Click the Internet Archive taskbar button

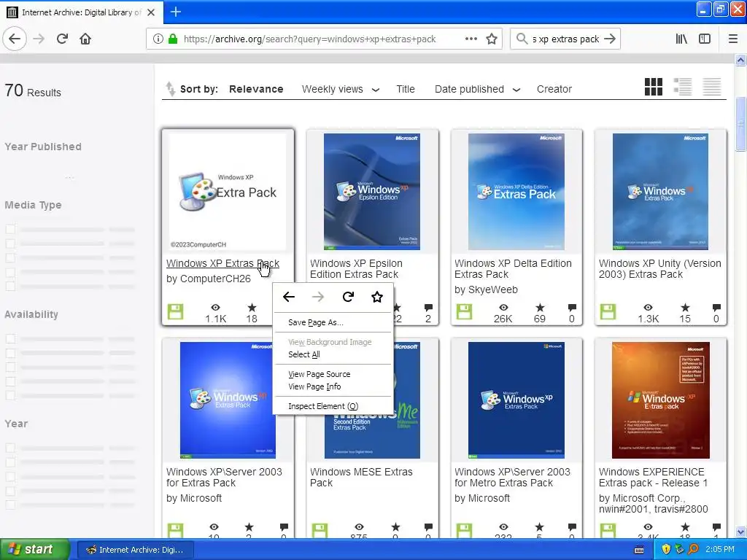(x=135, y=550)
